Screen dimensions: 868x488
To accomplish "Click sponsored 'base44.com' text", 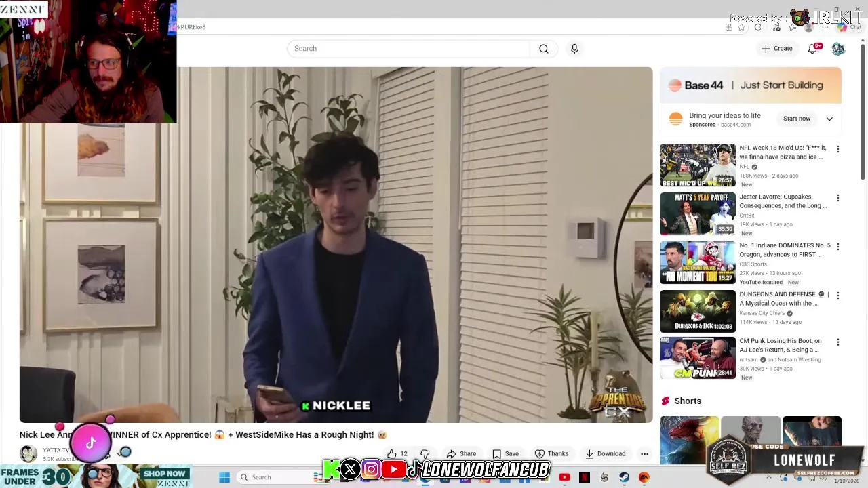I will (x=735, y=125).
